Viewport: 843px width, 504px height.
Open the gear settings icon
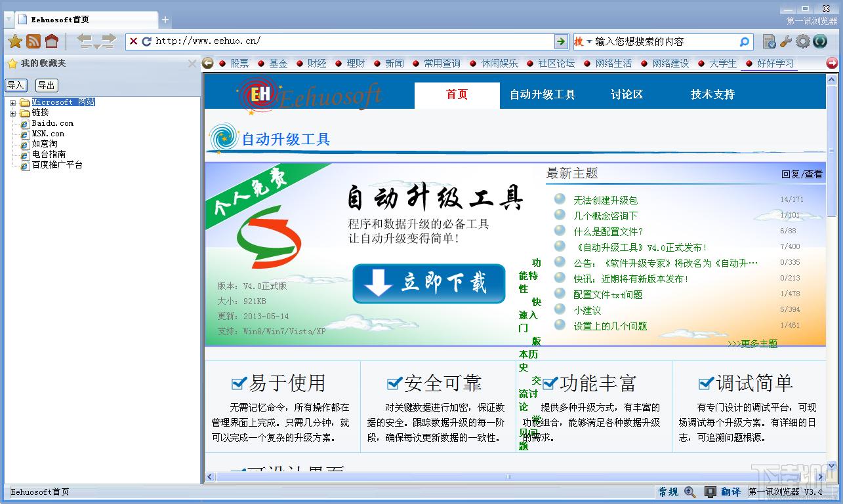[x=803, y=41]
